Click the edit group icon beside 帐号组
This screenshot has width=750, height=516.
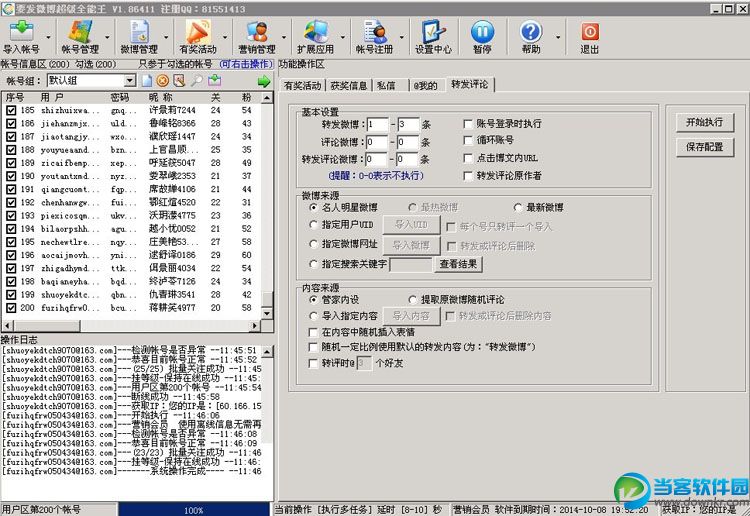click(x=179, y=80)
